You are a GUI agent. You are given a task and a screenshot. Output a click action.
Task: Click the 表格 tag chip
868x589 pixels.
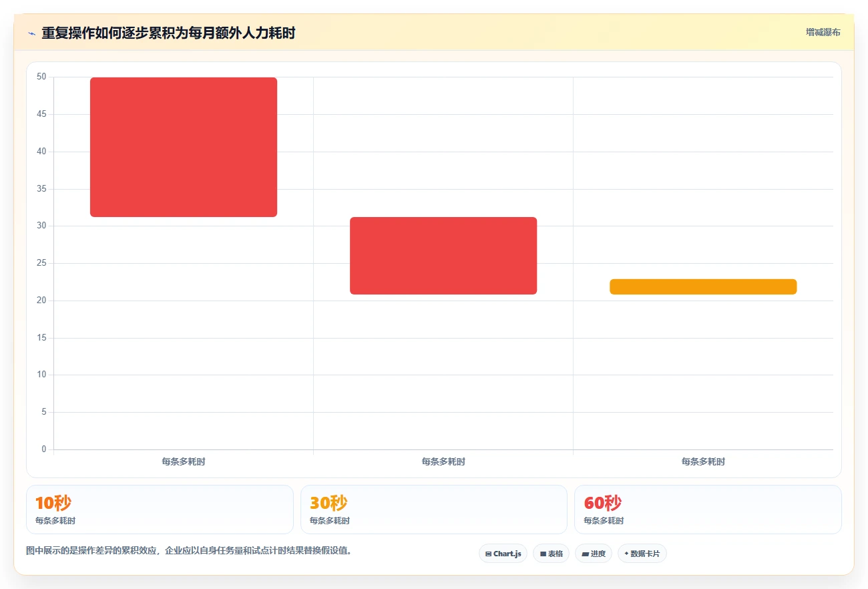(x=551, y=554)
